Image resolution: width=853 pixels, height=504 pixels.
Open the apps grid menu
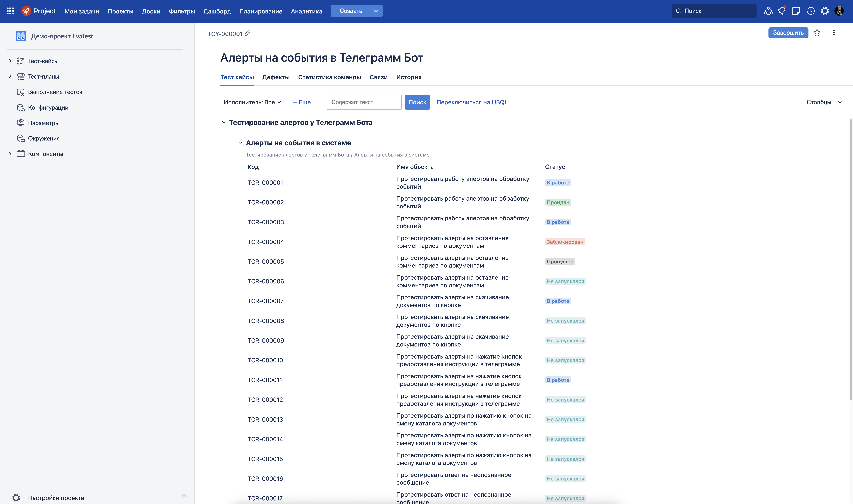(x=10, y=11)
